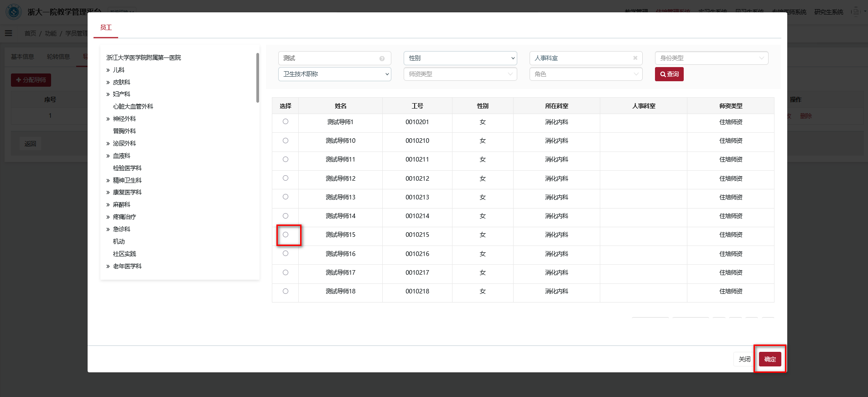Select radio button for 测试导师18
The height and width of the screenshot is (397, 868).
coord(286,291)
